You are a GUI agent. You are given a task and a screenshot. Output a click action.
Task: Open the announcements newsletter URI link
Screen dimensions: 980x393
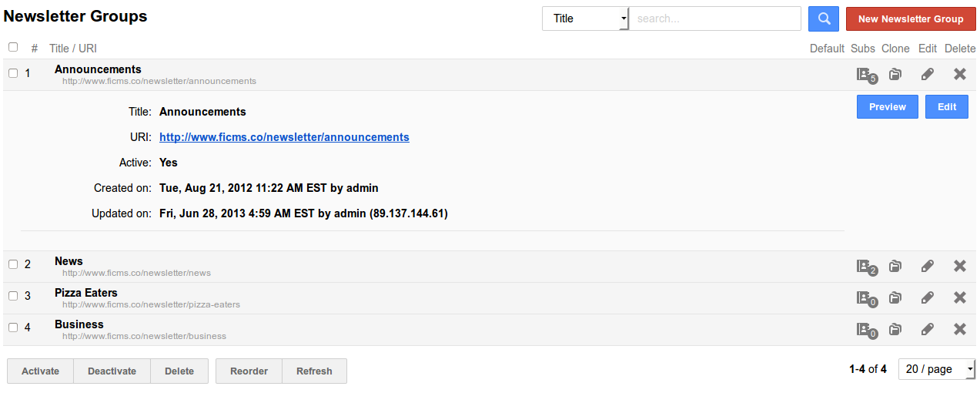pos(284,137)
